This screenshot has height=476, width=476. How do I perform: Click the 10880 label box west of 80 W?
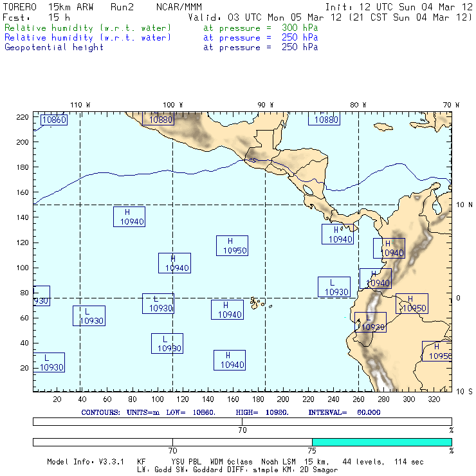click(x=324, y=119)
